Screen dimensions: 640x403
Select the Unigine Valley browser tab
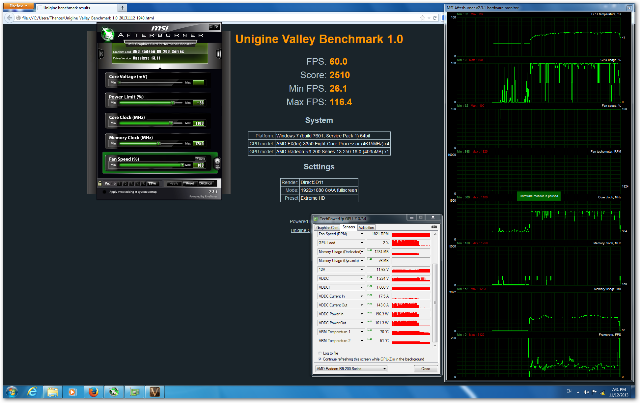78,8
